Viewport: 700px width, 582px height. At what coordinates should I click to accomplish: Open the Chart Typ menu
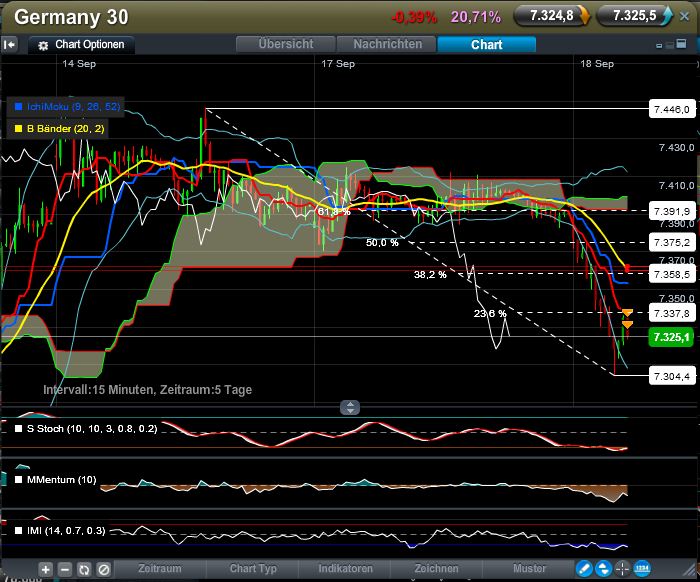(x=253, y=569)
